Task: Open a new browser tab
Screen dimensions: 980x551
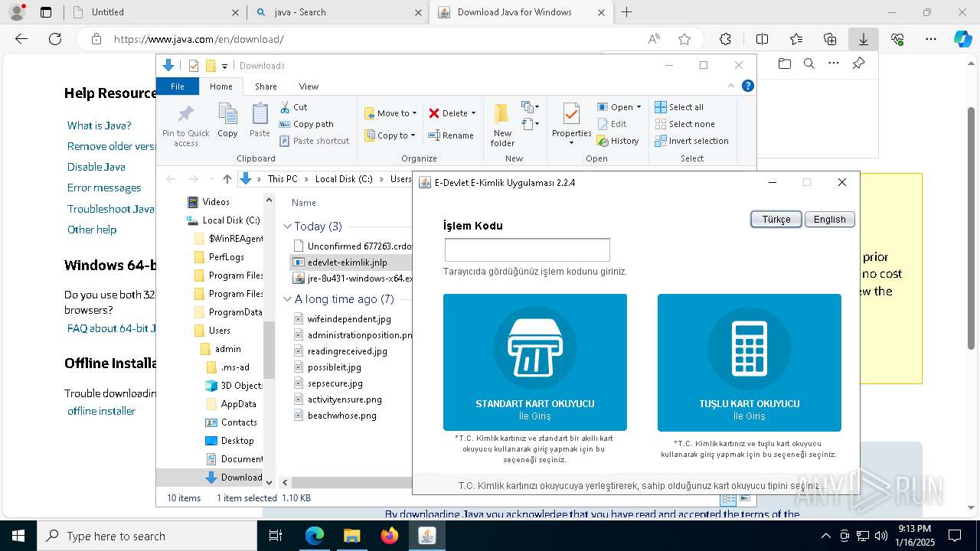Action: pos(626,12)
